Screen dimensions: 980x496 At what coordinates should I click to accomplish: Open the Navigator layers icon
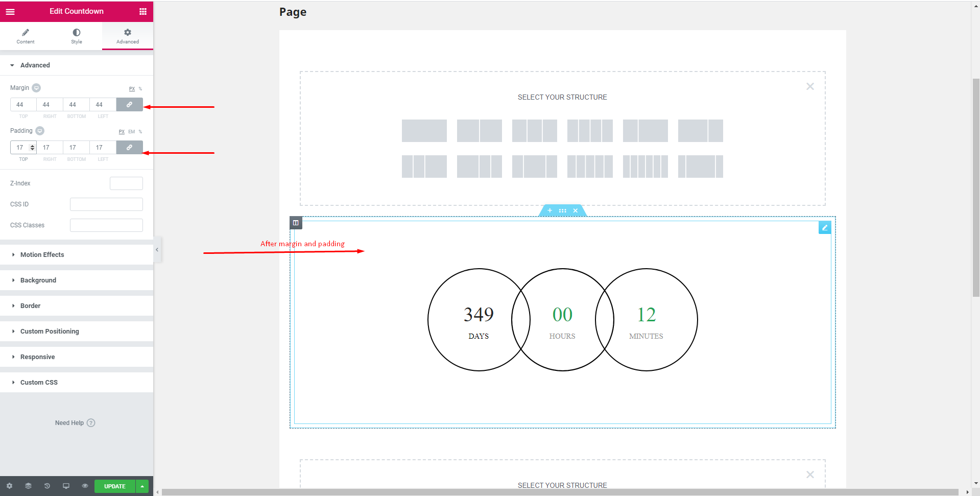(x=28, y=486)
